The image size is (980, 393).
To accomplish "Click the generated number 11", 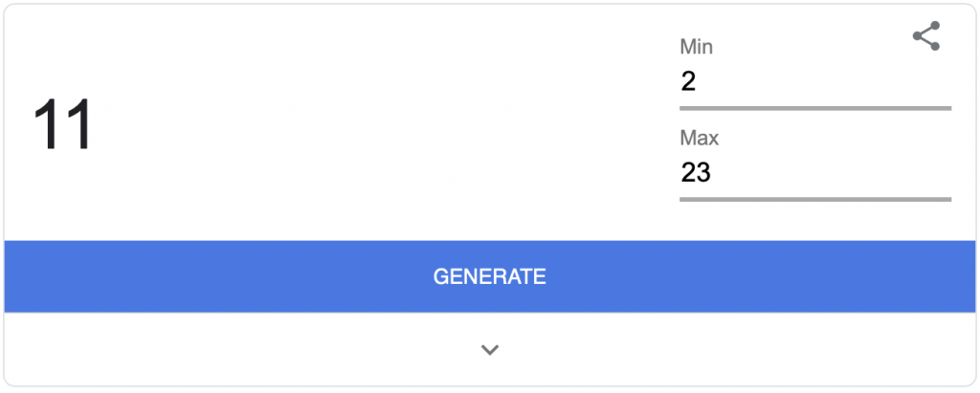I will coord(62,126).
